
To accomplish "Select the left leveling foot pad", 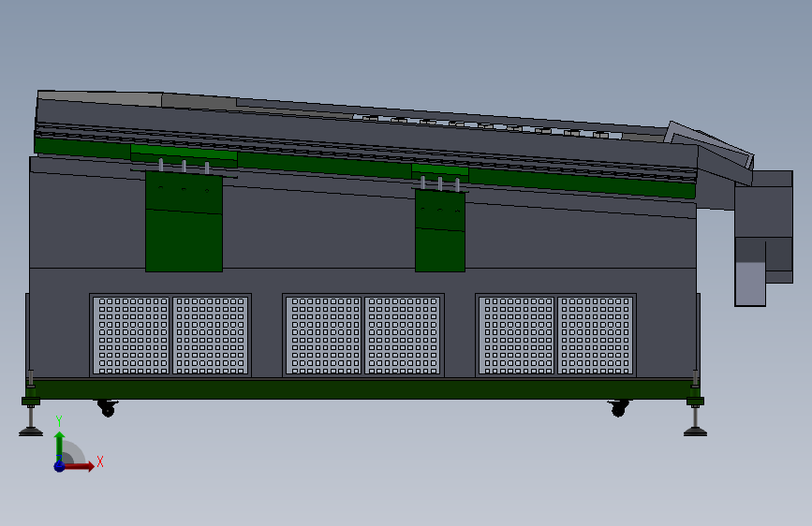I will [31, 431].
